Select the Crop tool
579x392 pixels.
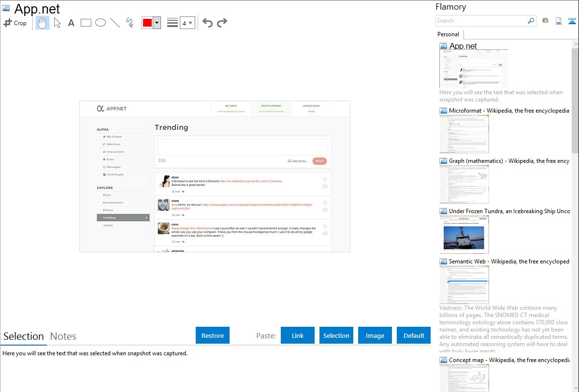pos(15,23)
